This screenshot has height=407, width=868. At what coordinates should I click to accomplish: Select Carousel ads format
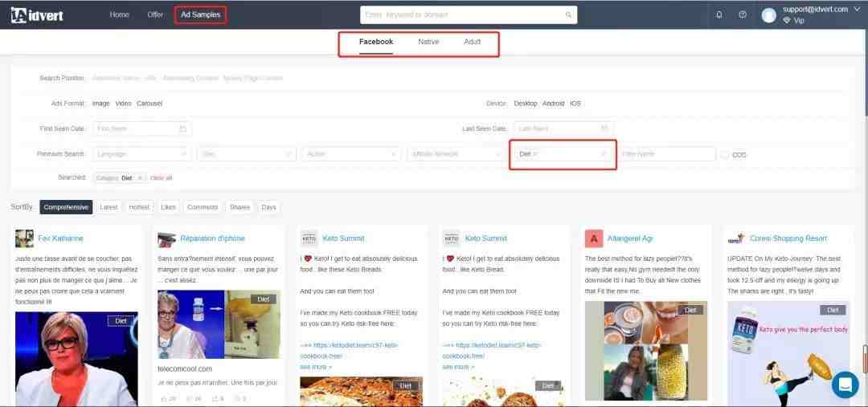tap(149, 104)
